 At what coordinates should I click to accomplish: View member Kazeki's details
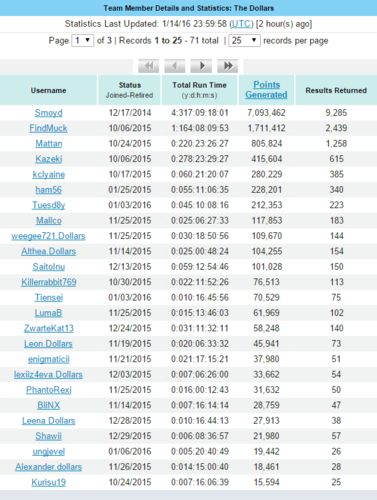[x=49, y=159]
